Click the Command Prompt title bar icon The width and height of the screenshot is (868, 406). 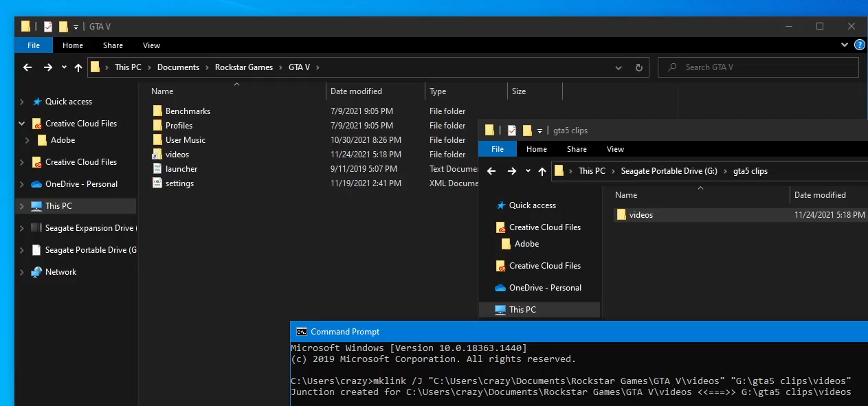[300, 332]
